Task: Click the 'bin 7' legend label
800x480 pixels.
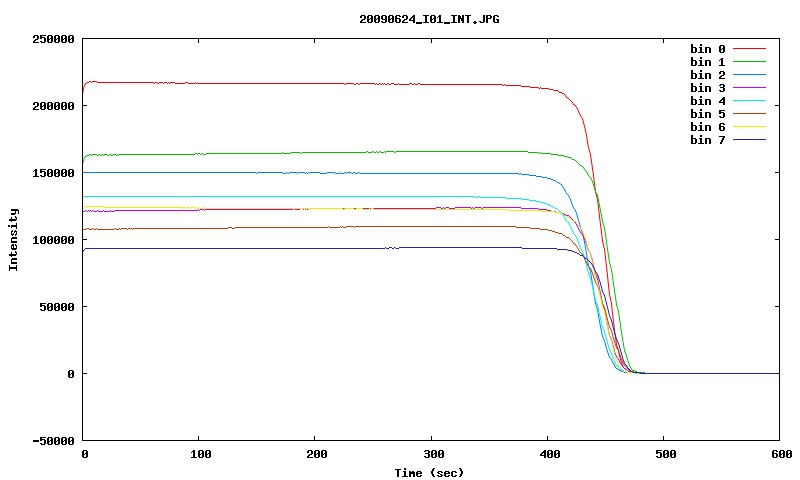Action: pos(708,140)
